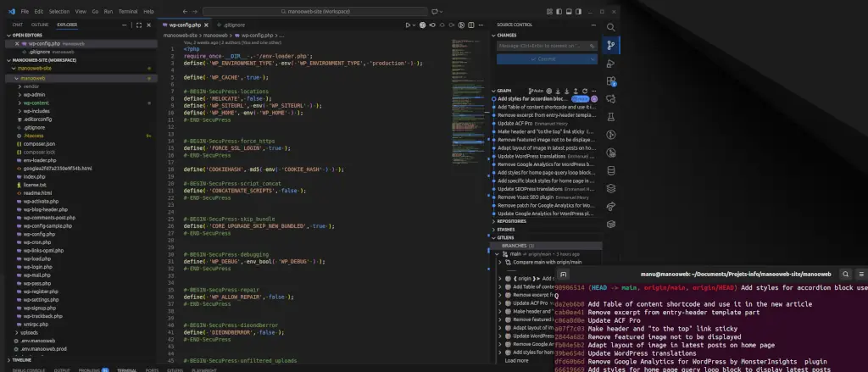Open the database cylinder icon in activity bar

click(x=610, y=170)
